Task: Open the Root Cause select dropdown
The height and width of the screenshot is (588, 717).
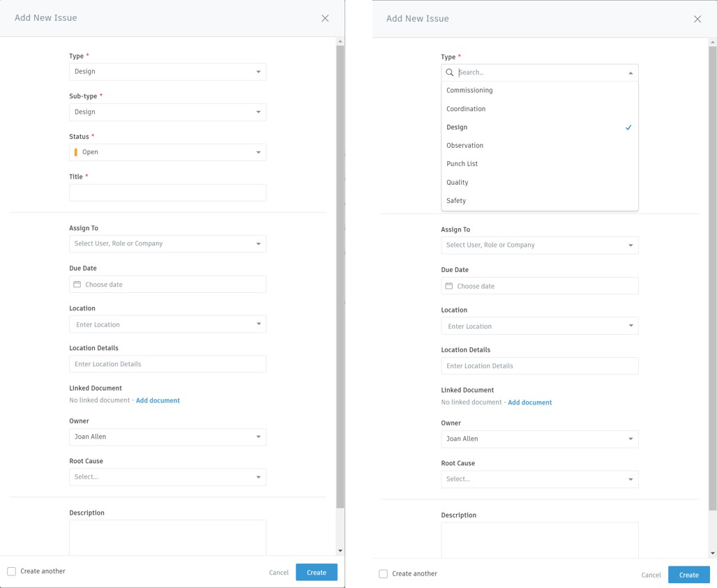Action: click(167, 477)
